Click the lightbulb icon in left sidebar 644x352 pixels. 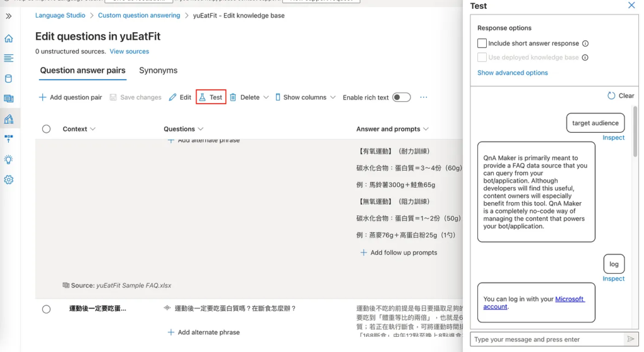click(x=9, y=159)
